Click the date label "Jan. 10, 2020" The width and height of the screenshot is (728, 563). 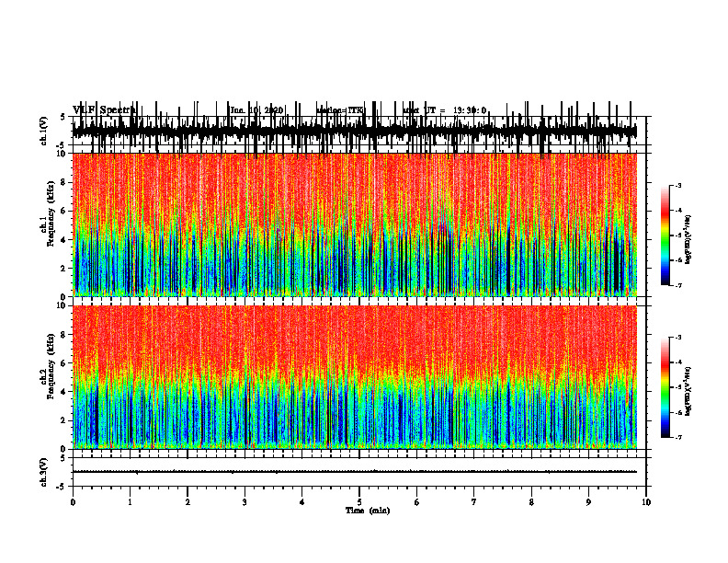coord(256,110)
